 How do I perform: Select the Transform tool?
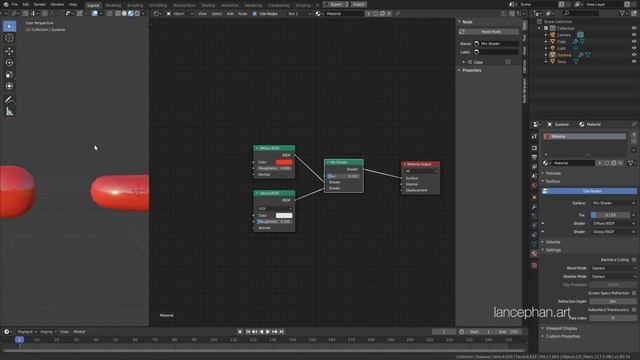[x=9, y=86]
